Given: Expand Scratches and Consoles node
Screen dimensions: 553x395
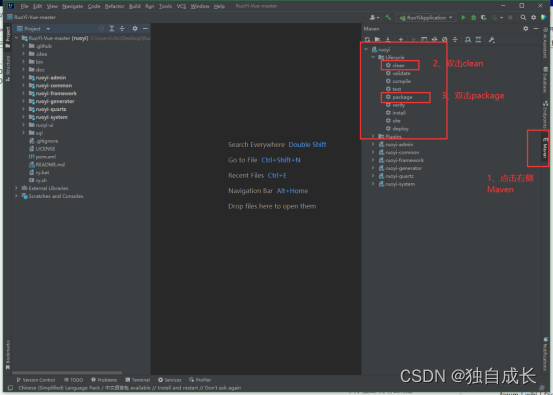Looking at the screenshot, I should (16, 196).
